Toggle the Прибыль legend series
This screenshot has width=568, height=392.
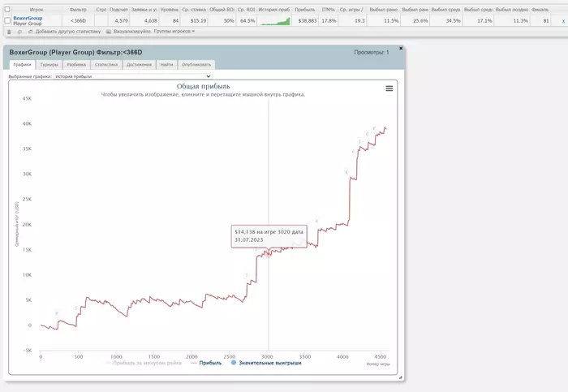(x=210, y=363)
